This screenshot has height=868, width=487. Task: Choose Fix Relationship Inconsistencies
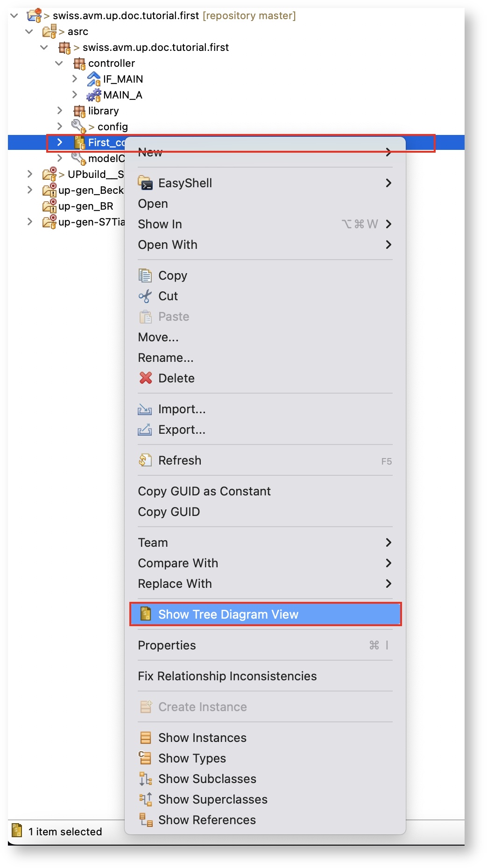(227, 676)
